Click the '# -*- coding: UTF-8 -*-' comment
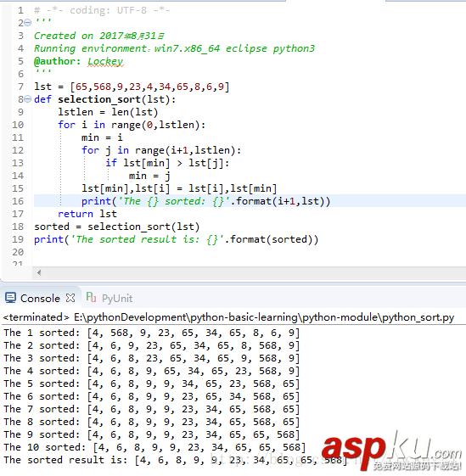 (x=102, y=11)
